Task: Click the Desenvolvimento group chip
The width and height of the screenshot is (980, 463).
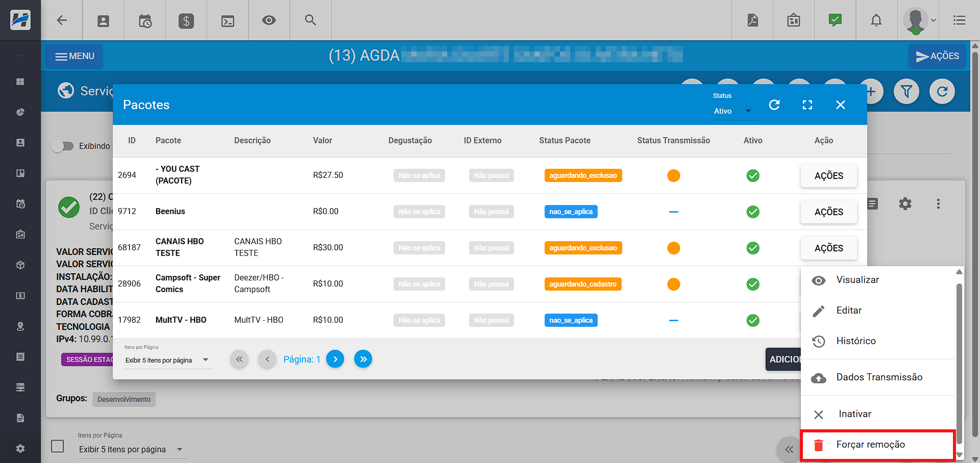Action: pyautogui.click(x=124, y=399)
